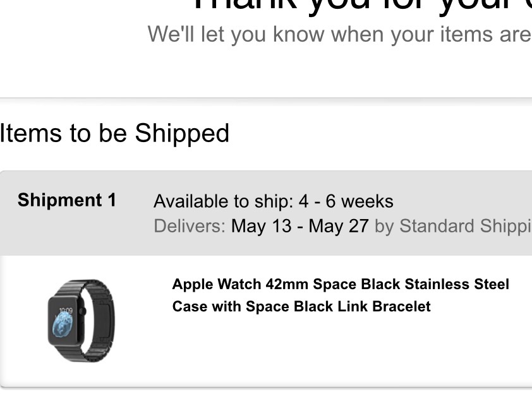This screenshot has width=532, height=399.
Task: Click the word Stainless Steel in product name
Action: click(457, 284)
